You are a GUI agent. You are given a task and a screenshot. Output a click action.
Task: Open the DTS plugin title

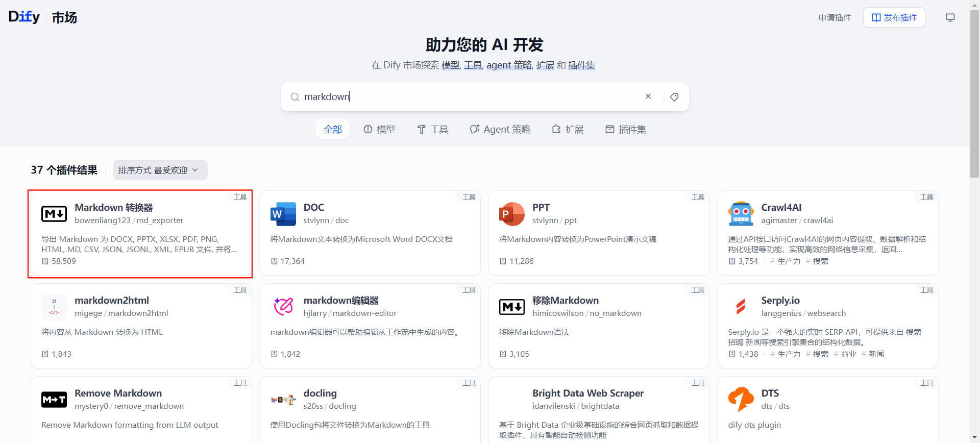click(770, 393)
